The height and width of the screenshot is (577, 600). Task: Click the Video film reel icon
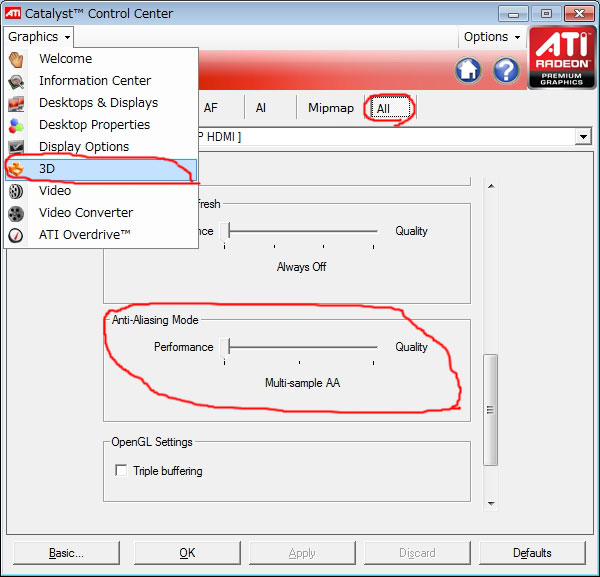point(16,191)
